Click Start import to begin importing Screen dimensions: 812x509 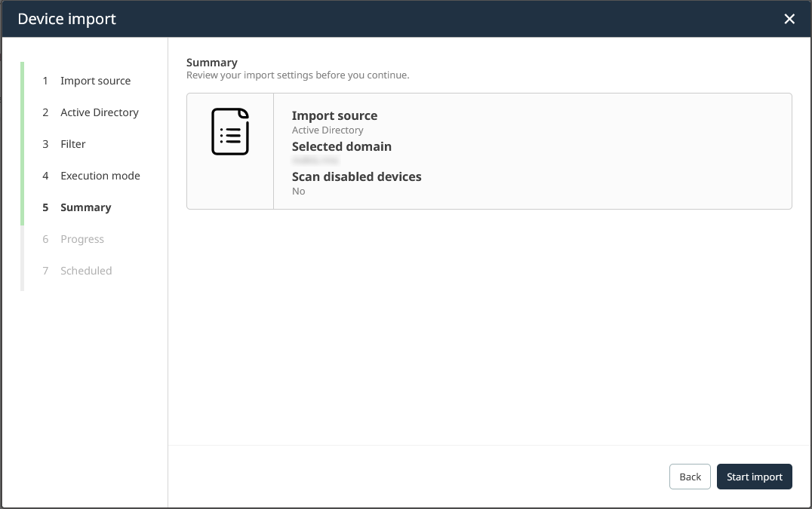(x=754, y=477)
